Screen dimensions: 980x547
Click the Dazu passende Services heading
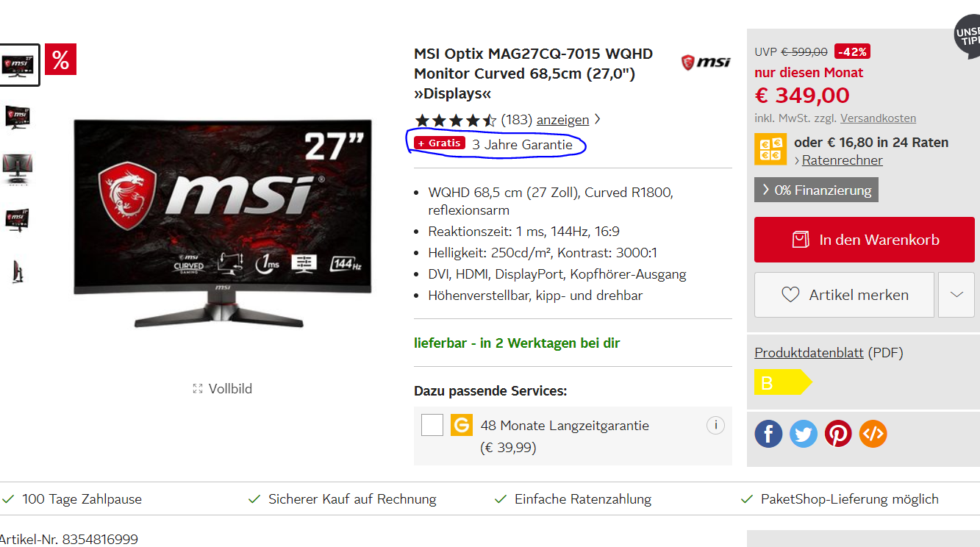(x=490, y=391)
